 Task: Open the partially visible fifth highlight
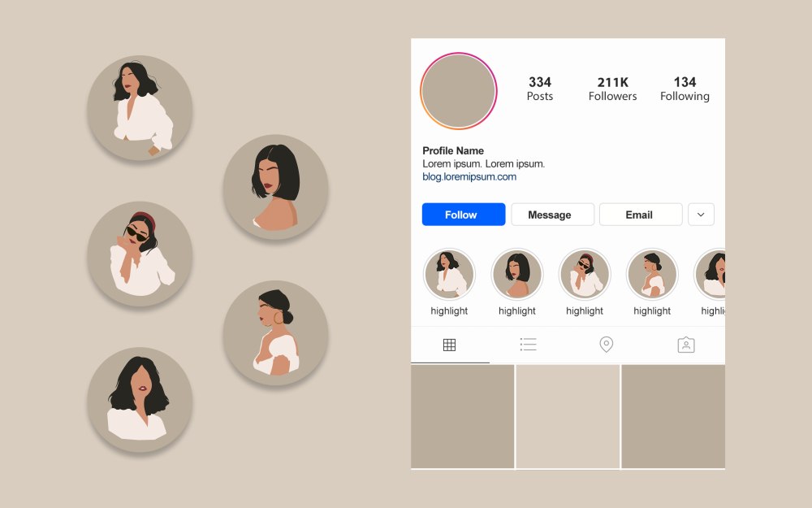(710, 274)
